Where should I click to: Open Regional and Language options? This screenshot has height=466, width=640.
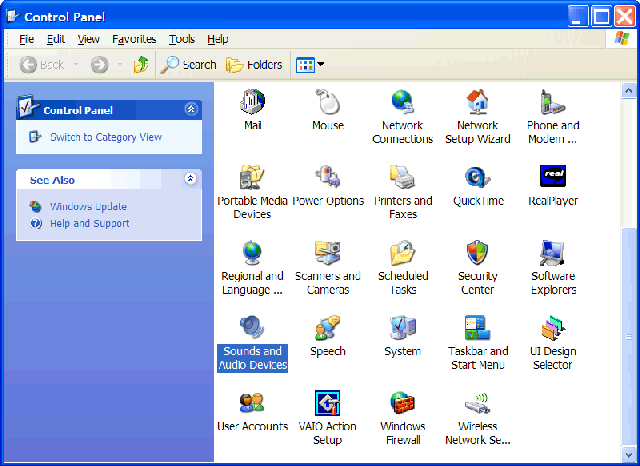click(252, 268)
